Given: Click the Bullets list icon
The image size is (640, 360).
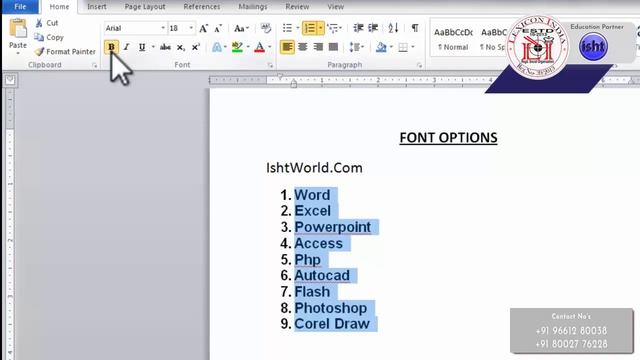Looking at the screenshot, I should coord(287,28).
